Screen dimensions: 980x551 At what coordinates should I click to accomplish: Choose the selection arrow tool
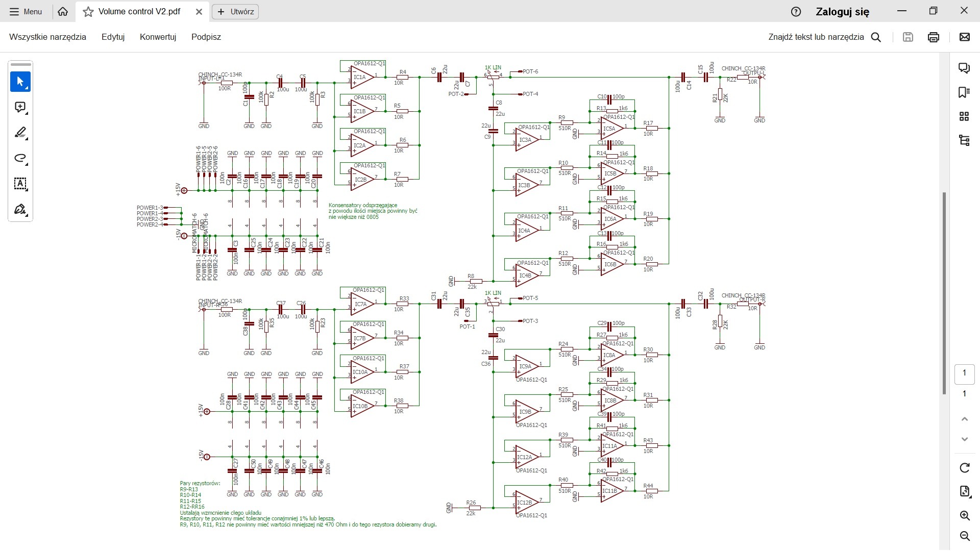tap(20, 82)
